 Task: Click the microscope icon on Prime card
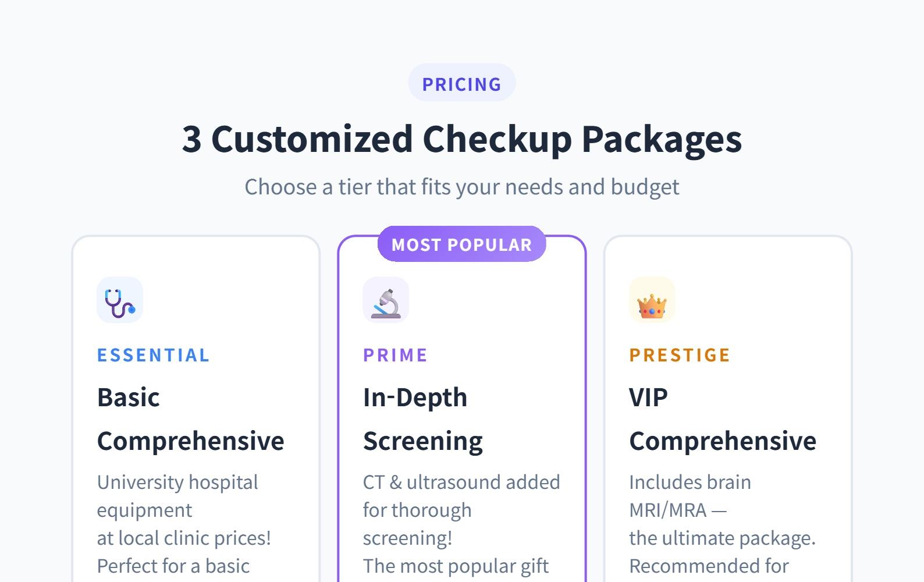coord(386,300)
